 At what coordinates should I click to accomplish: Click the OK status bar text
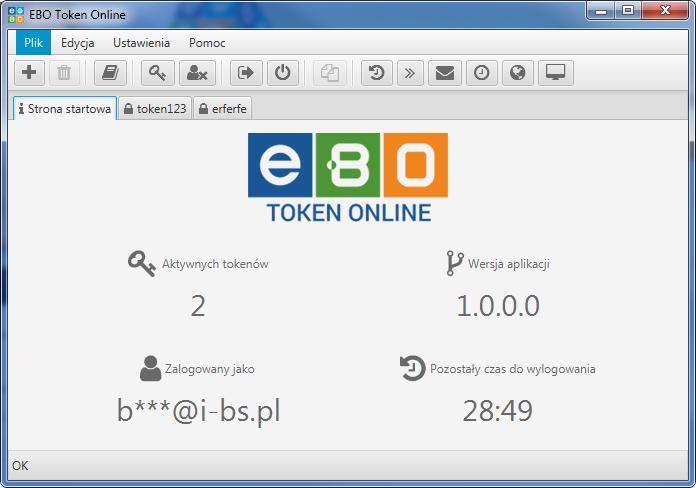(20, 465)
